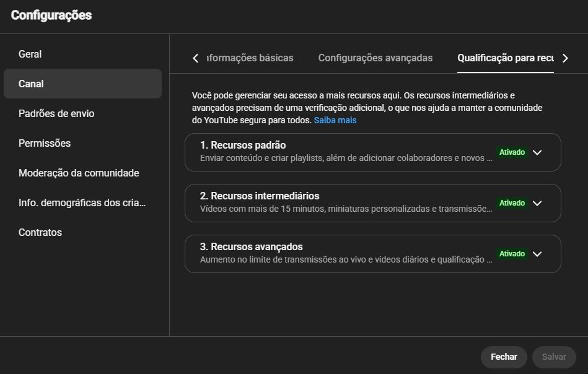This screenshot has width=588, height=374.
Task: Open Moderação da comunidade settings
Action: [x=82, y=173]
